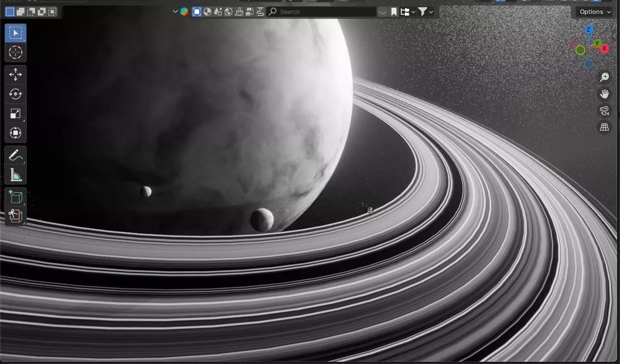Click the small moon near the planet
This screenshot has width=620, height=364.
pos(146,192)
